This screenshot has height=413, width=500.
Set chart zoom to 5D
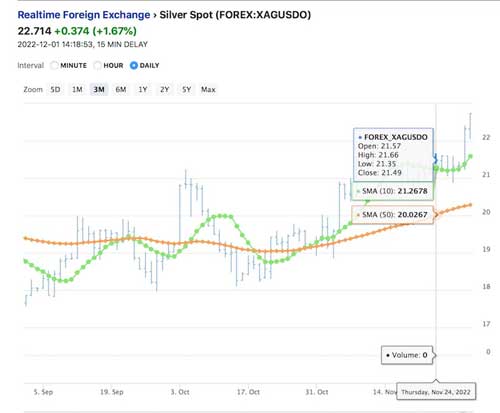[55, 89]
